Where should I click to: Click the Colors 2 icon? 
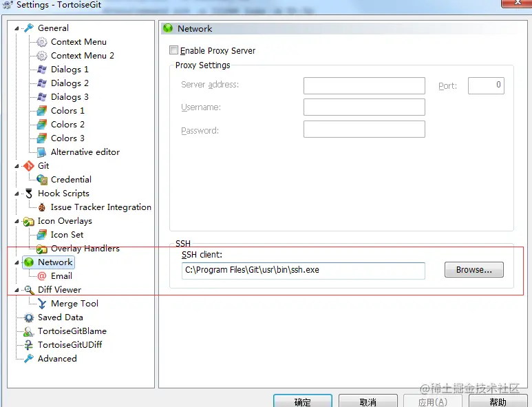click(42, 125)
